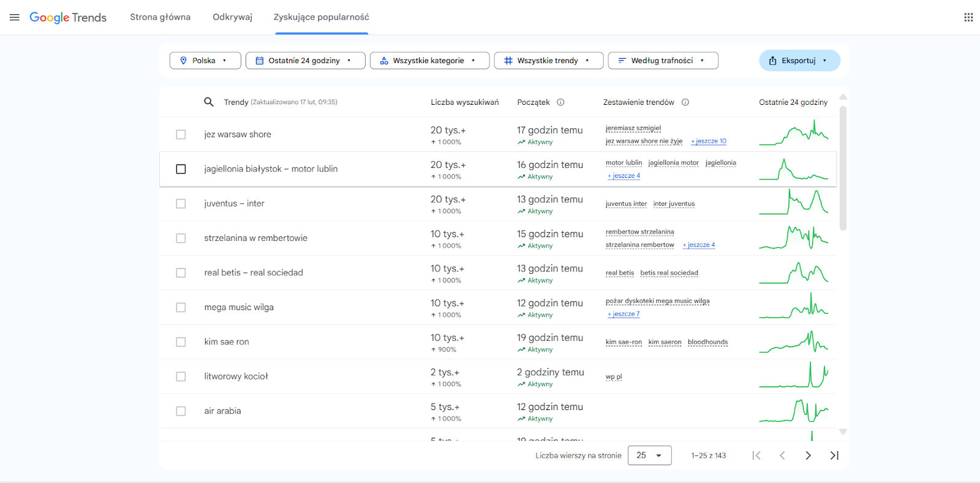This screenshot has width=980, height=483.
Task: Open sparkline chart for kim sae ron
Action: [x=794, y=341]
